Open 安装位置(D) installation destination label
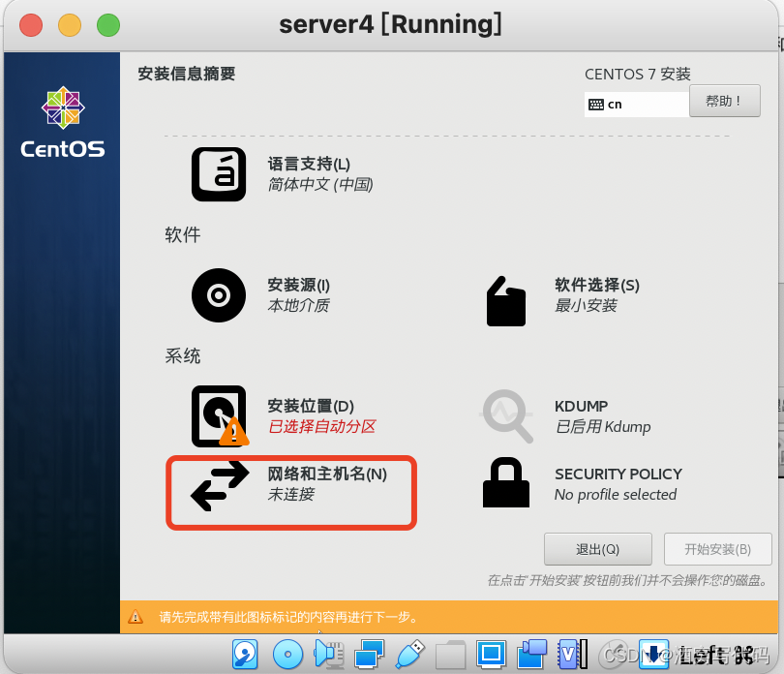Screen dimensions: 784x674 311,406
